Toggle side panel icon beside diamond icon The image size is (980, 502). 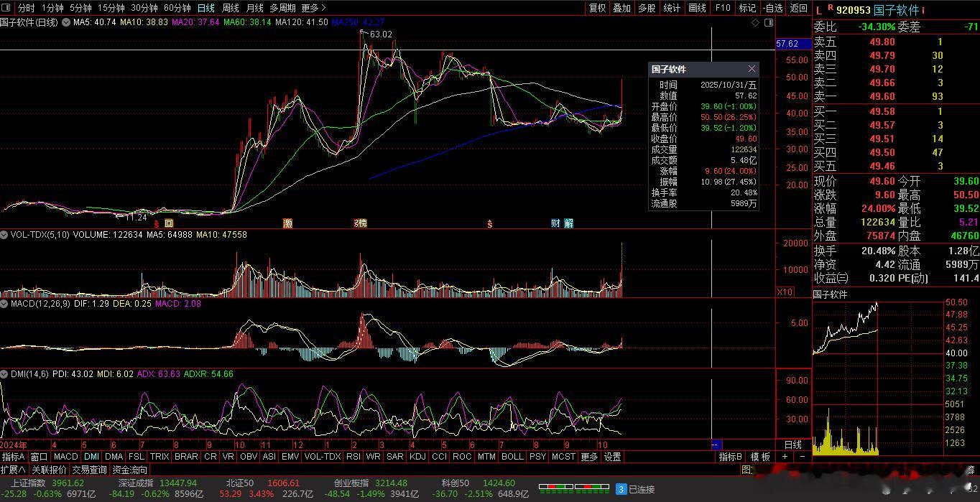[769, 23]
